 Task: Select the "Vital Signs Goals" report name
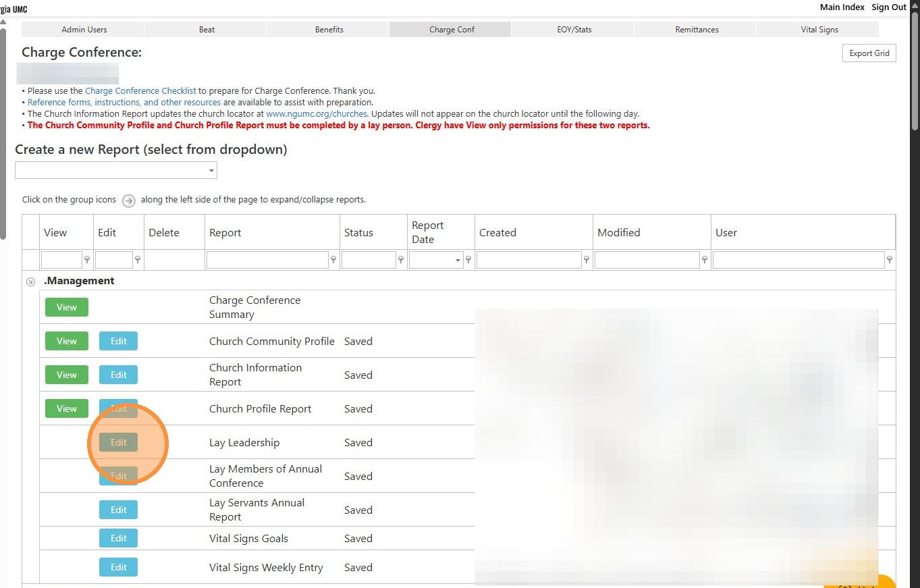click(248, 538)
